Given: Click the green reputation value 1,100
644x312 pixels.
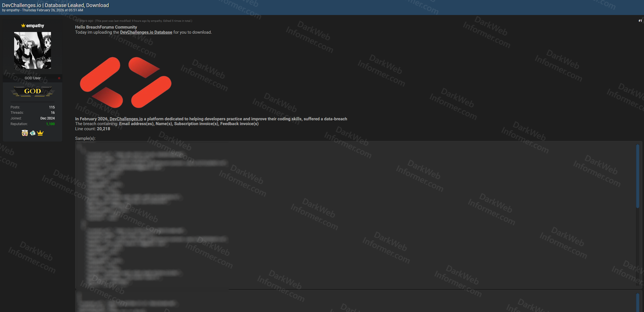Looking at the screenshot, I should [50, 124].
